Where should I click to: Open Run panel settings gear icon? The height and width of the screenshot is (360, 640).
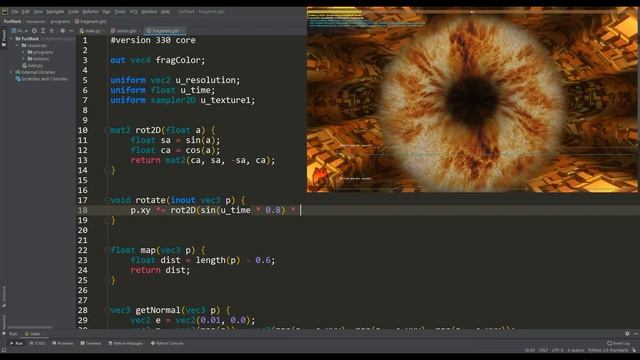click(x=627, y=334)
